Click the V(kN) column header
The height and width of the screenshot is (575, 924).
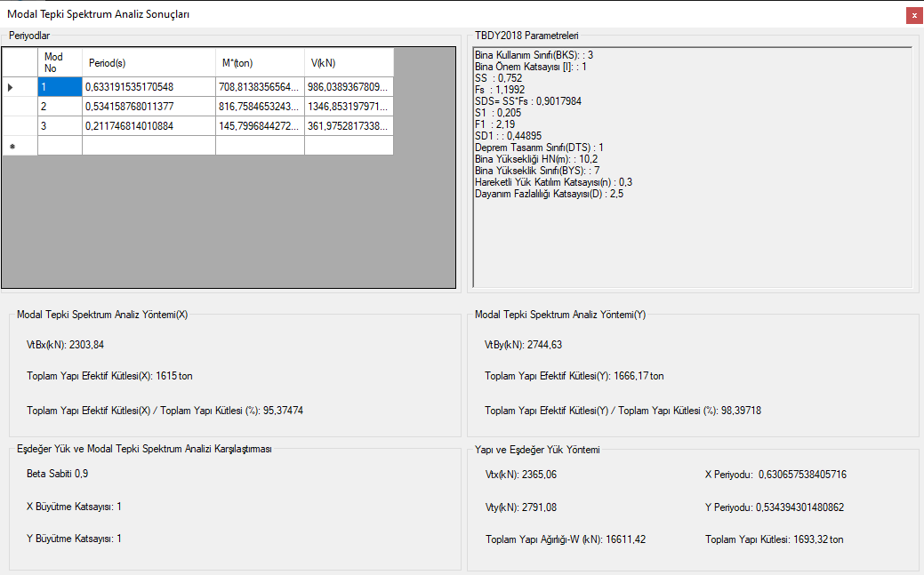[x=349, y=62]
